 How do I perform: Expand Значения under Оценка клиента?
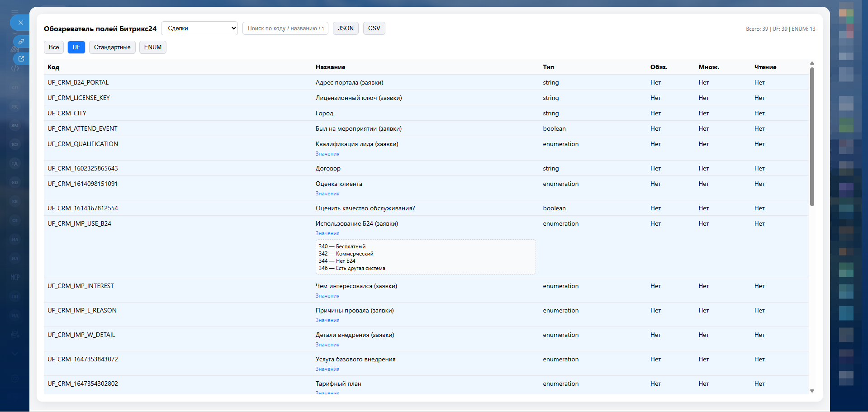pyautogui.click(x=327, y=194)
